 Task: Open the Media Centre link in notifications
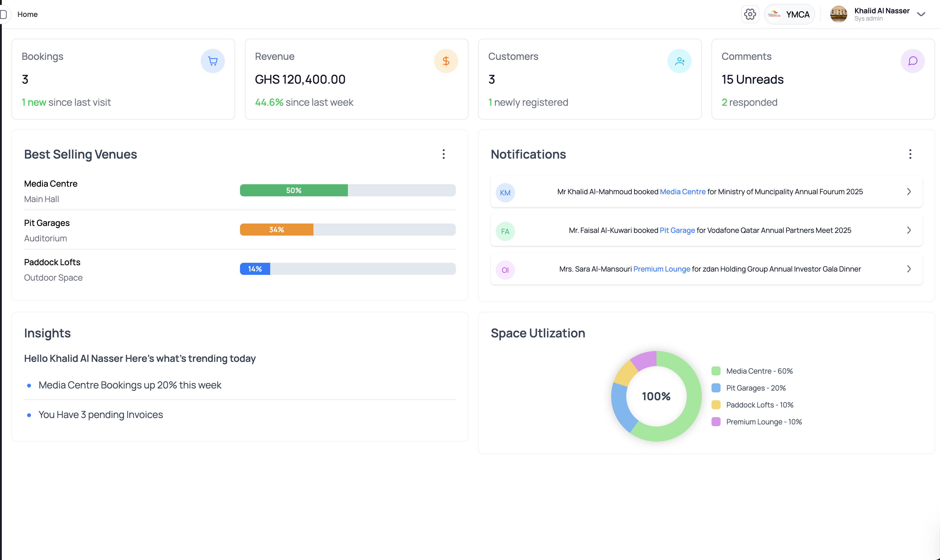[x=682, y=192]
